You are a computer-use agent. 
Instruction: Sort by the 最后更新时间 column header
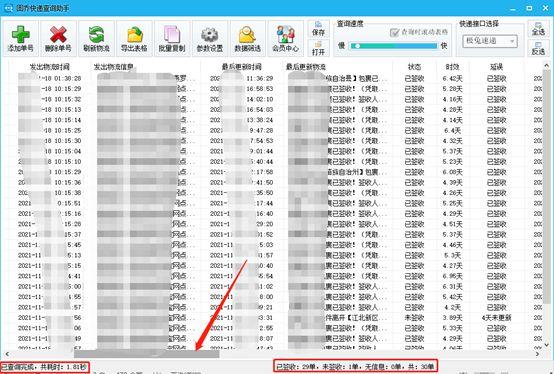pyautogui.click(x=242, y=67)
